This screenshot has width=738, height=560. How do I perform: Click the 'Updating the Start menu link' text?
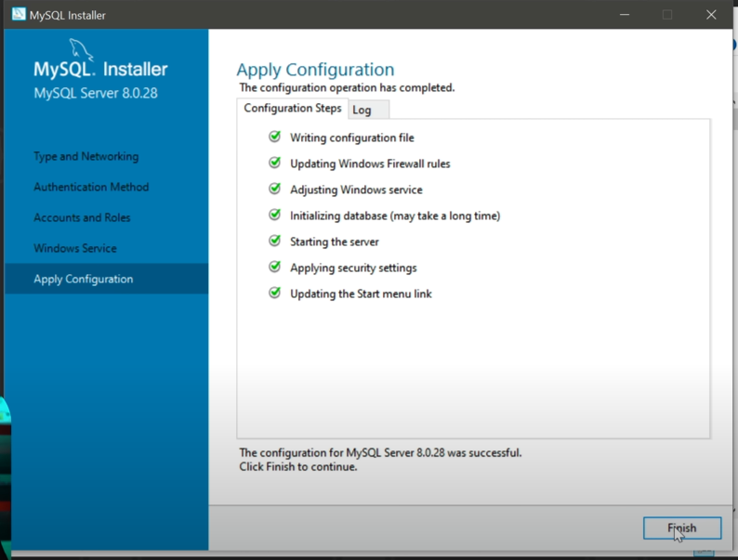[x=361, y=293]
